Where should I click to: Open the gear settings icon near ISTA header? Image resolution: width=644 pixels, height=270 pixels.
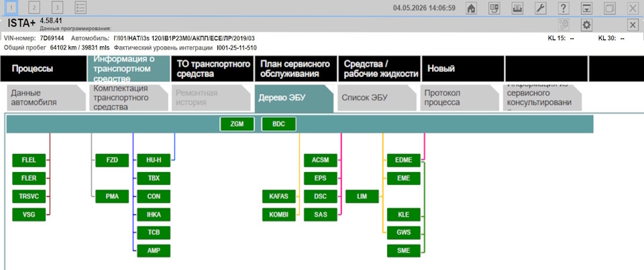(586, 25)
